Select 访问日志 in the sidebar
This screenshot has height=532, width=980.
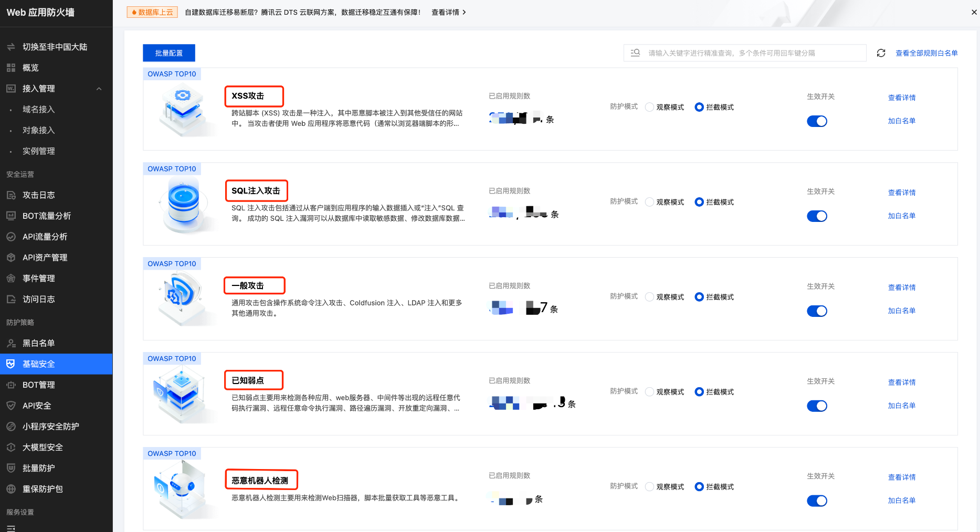click(37, 299)
